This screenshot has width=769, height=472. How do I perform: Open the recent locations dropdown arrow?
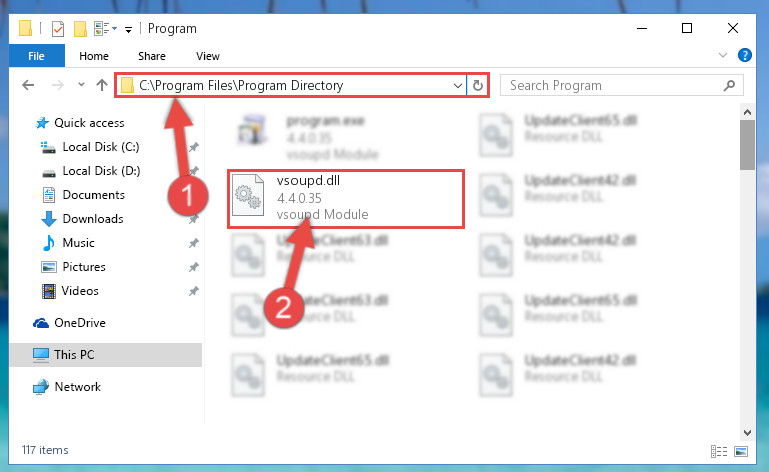(x=81, y=85)
